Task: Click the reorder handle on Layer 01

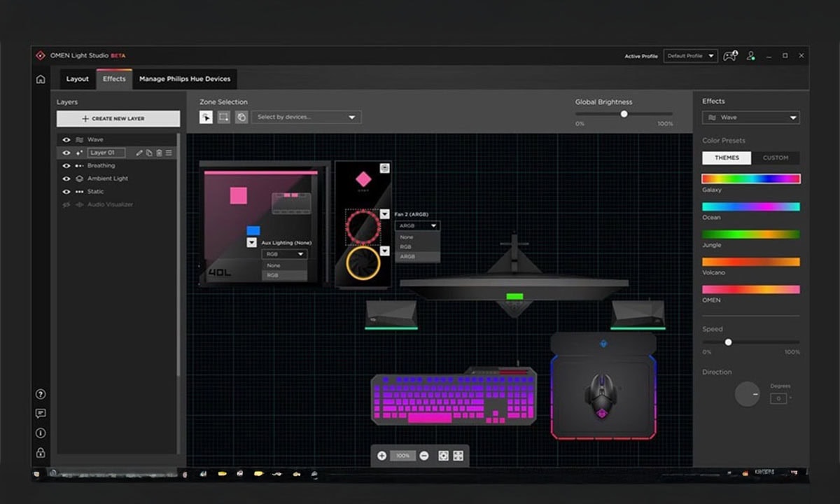Action: coord(169,153)
